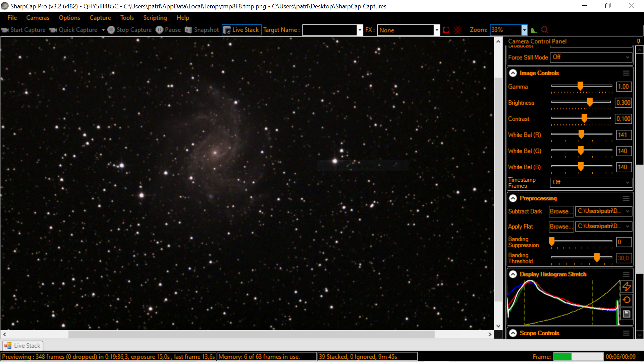Open the Force Still Mode dropdown
The height and width of the screenshot is (362, 644).
[x=591, y=57]
